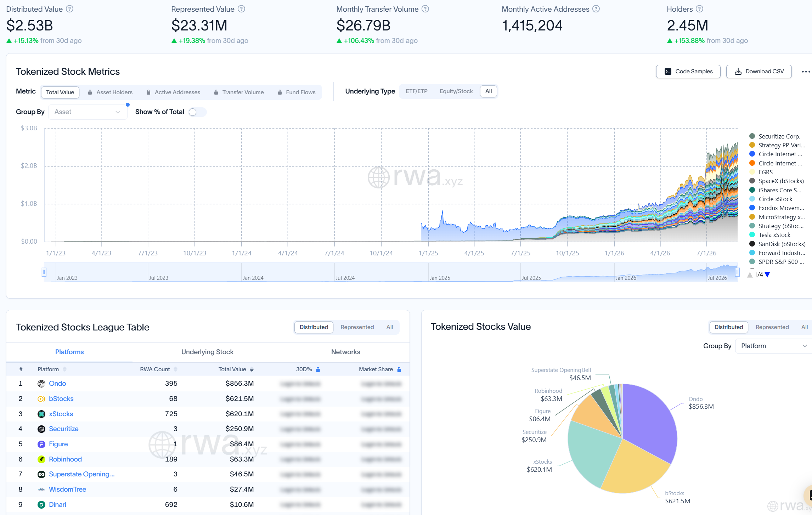Click the lock icon beside Market Share column
This screenshot has width=812, height=515.
pos(399,369)
